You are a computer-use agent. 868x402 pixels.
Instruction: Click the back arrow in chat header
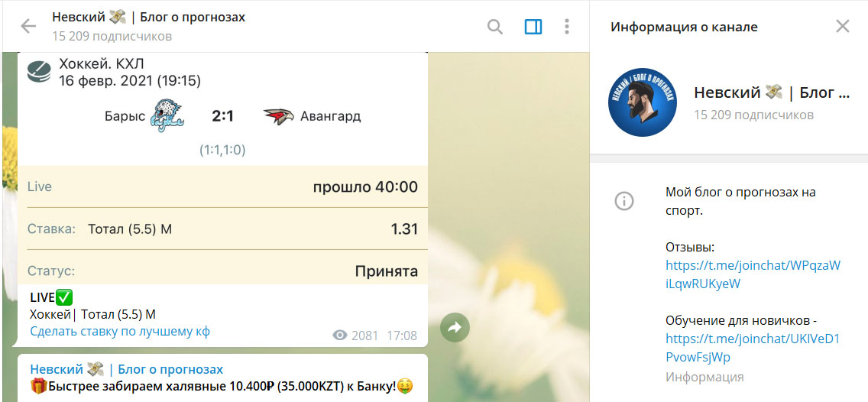click(28, 27)
